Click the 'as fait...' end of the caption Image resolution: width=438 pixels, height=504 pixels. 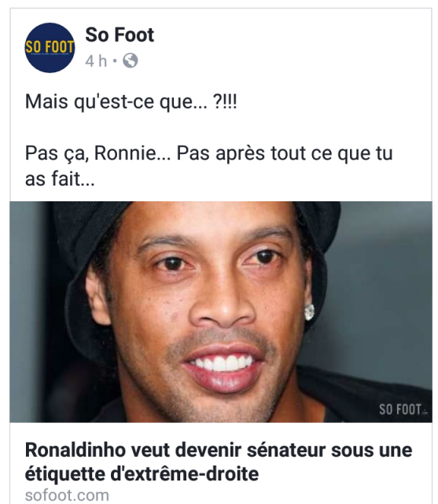60,178
